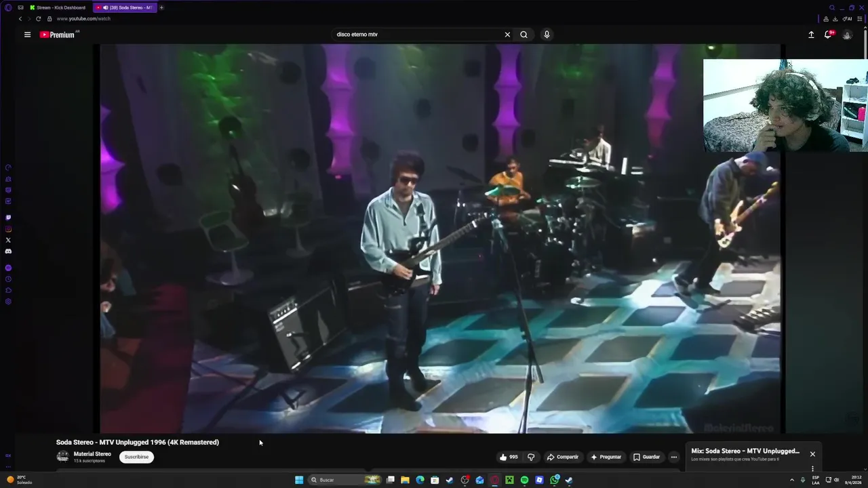This screenshot has width=868, height=488.
Task: Click the browser address bar URL
Action: coord(83,19)
